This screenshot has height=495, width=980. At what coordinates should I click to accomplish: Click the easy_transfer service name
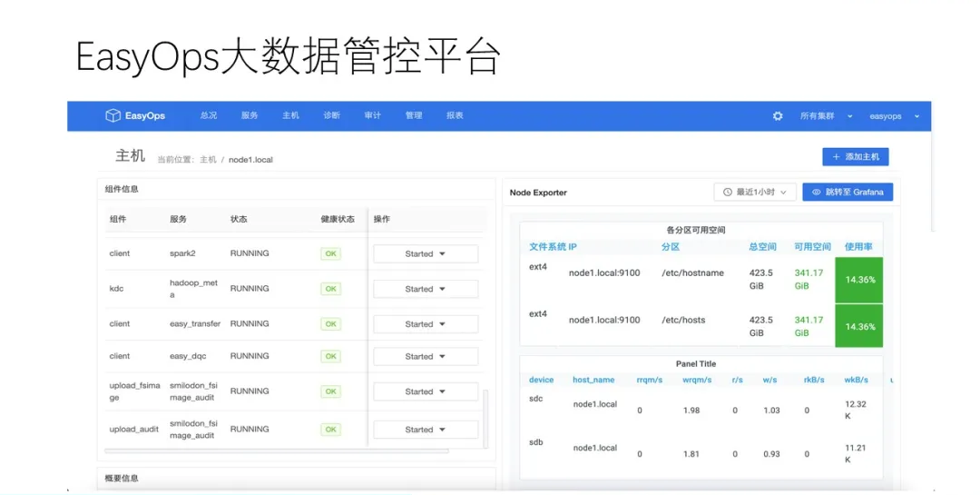click(195, 323)
